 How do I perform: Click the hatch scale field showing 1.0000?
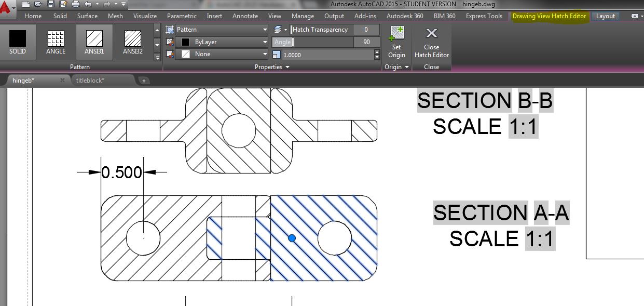point(327,54)
